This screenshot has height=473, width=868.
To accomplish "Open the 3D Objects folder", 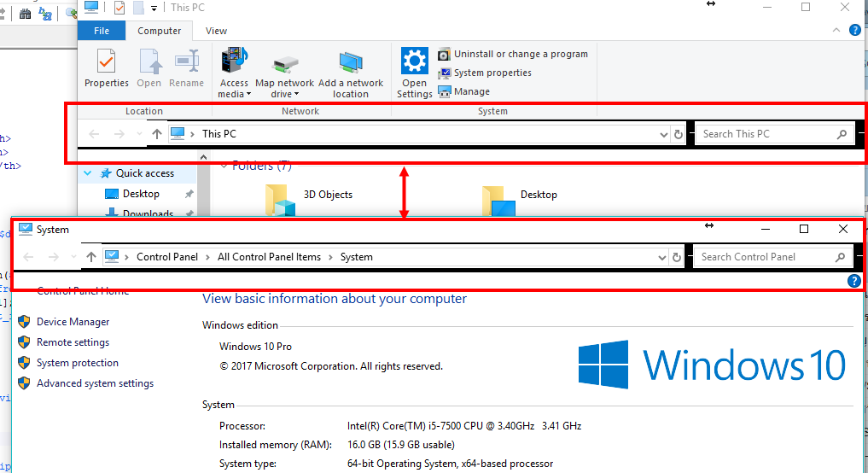I will (328, 195).
